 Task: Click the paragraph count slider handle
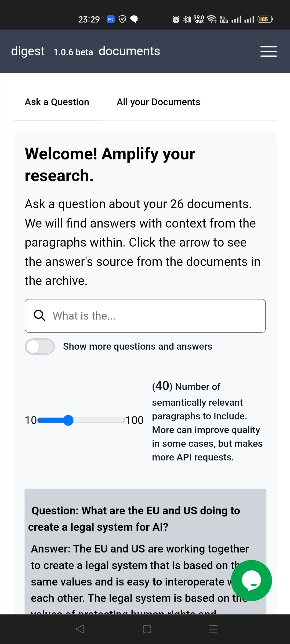(68, 420)
